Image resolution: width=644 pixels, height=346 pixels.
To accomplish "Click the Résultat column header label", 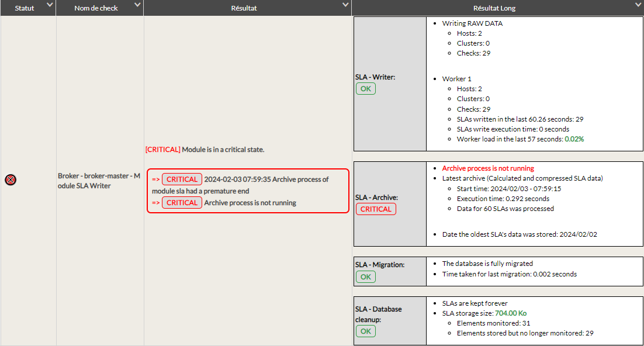I will click(x=244, y=8).
